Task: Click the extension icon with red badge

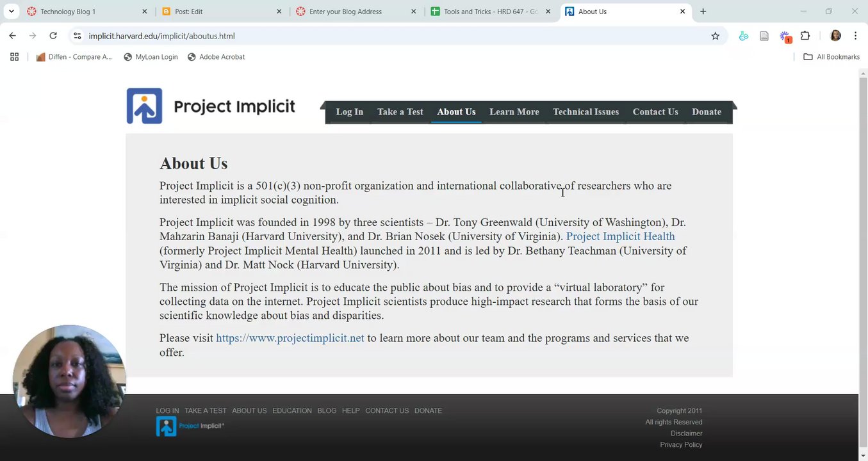Action: [785, 36]
